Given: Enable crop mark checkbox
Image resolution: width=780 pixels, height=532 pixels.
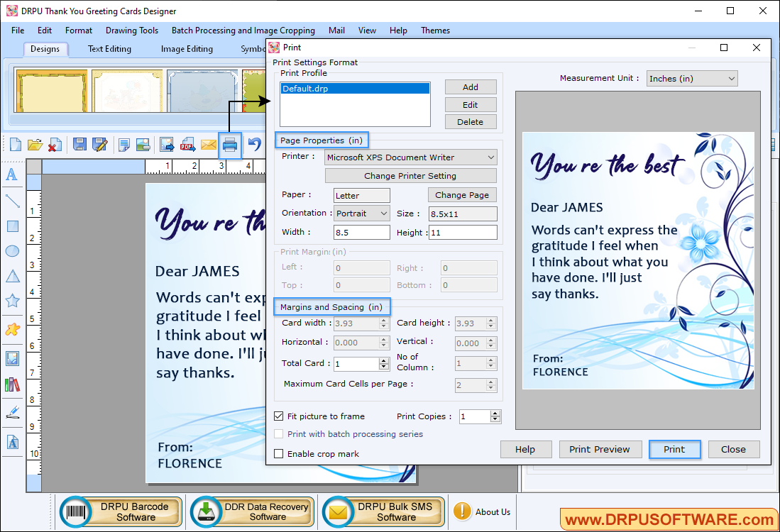Looking at the screenshot, I should [x=279, y=454].
